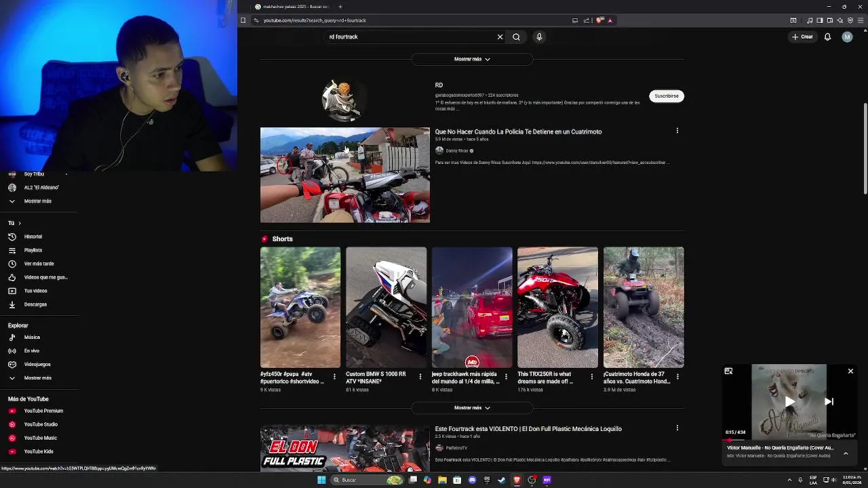Open the Windows Start menu
This screenshot has width=868, height=488.
(321, 480)
